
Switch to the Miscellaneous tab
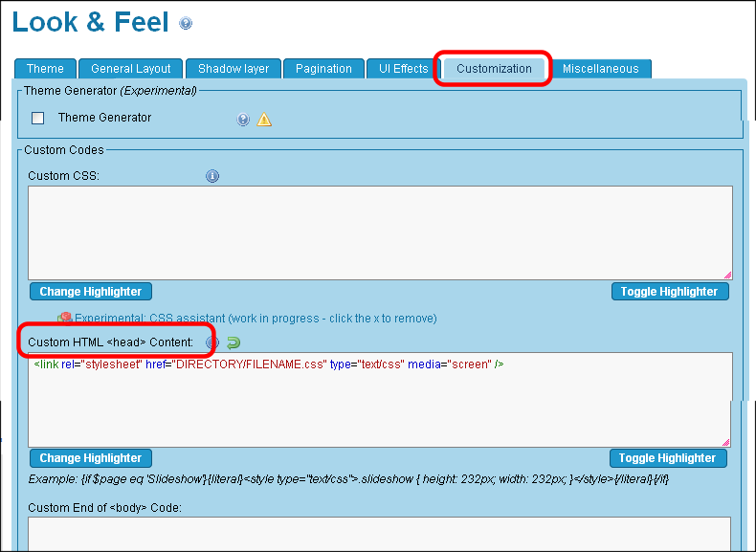pos(600,69)
